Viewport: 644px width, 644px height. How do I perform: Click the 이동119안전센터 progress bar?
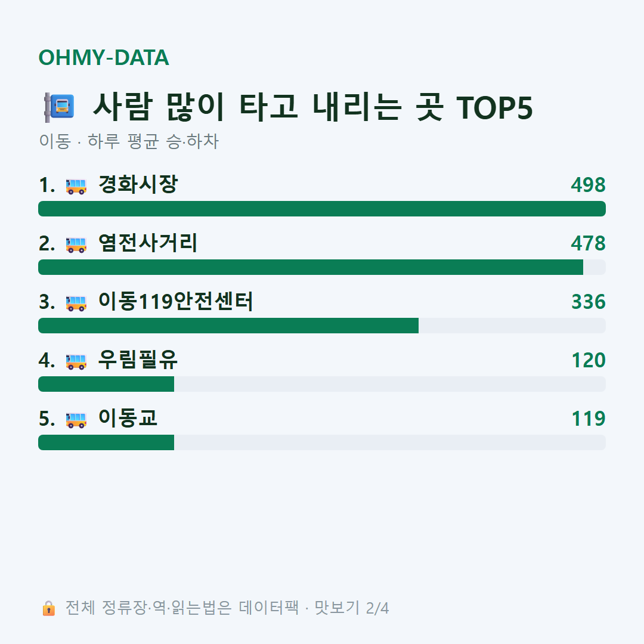point(322,326)
